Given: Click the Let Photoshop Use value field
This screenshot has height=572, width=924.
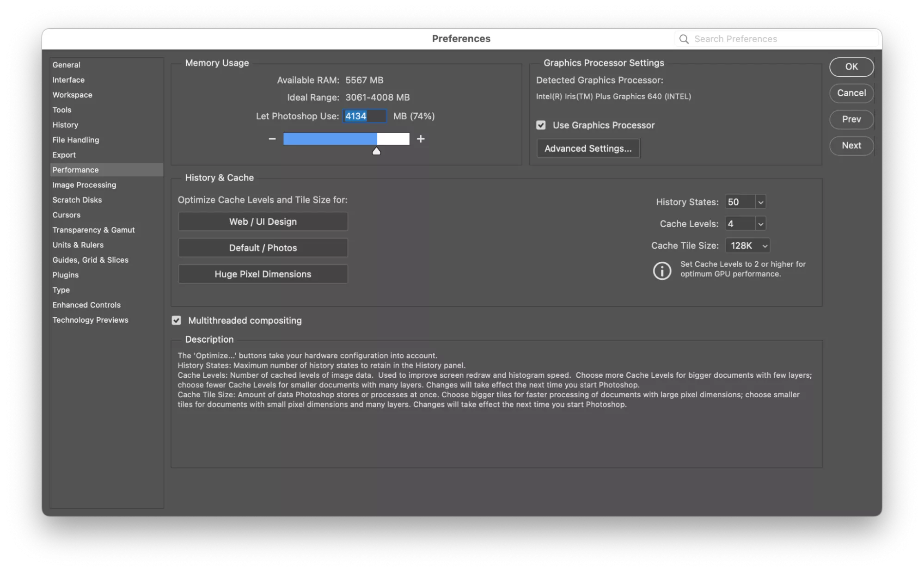Looking at the screenshot, I should tap(365, 116).
